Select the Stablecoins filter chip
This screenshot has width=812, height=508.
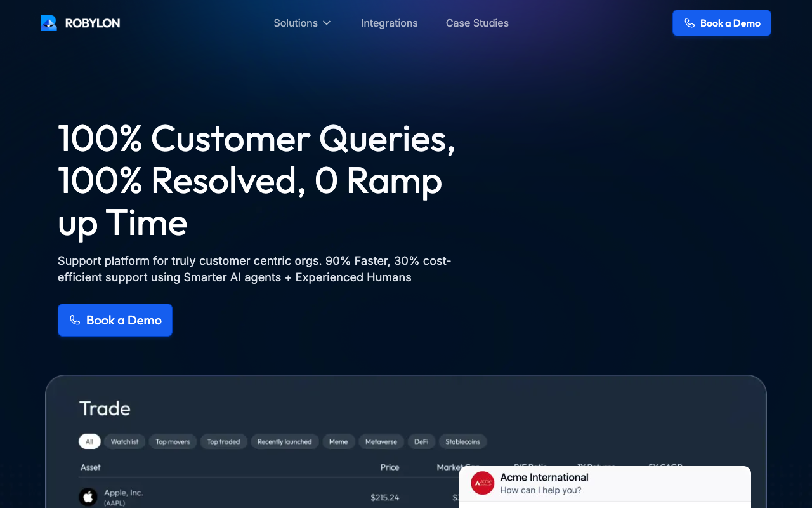click(463, 441)
